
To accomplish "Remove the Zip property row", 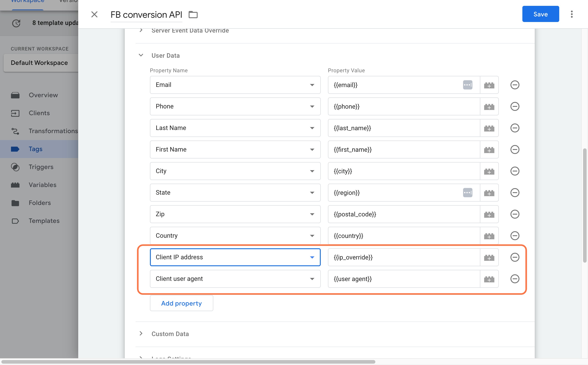I will [515, 214].
